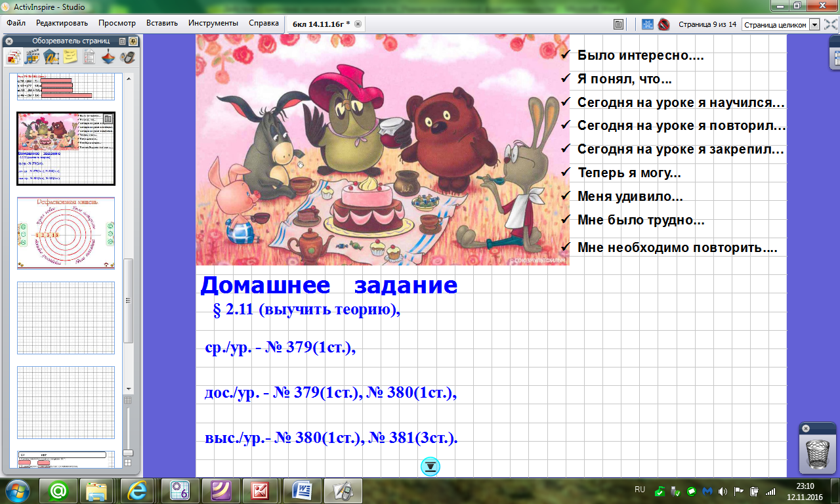Click Мне необходимо повторить.... line

coord(677,248)
